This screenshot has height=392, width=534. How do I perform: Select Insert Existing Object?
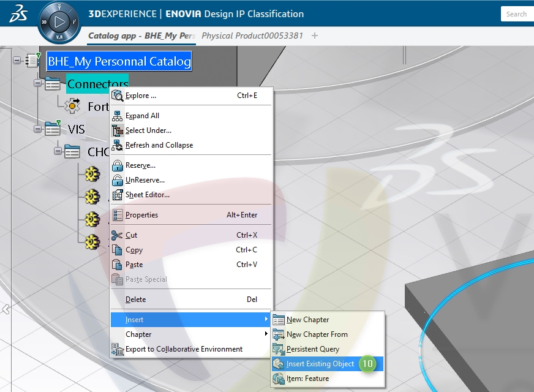[x=328, y=364]
